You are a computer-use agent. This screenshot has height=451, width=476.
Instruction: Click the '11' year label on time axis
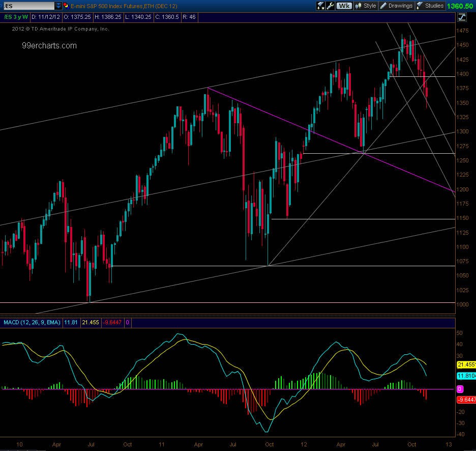(x=162, y=444)
